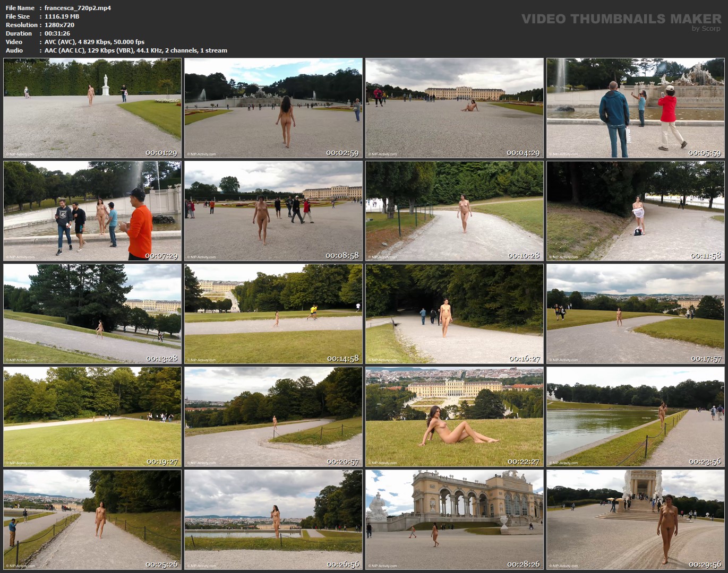Screen dimensions: 728x573
Task: Open the frame stamped 00:08:58
Action: coord(273,211)
